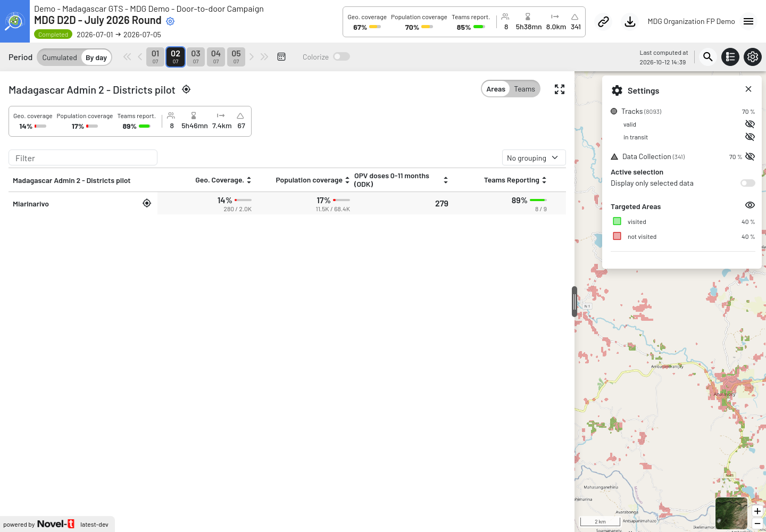Close the Settings panel
The width and height of the screenshot is (766, 532).
coord(748,89)
